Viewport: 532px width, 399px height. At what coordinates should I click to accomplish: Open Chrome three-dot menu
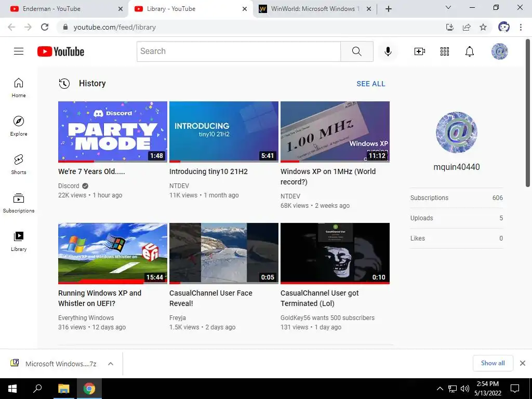pyautogui.click(x=521, y=27)
